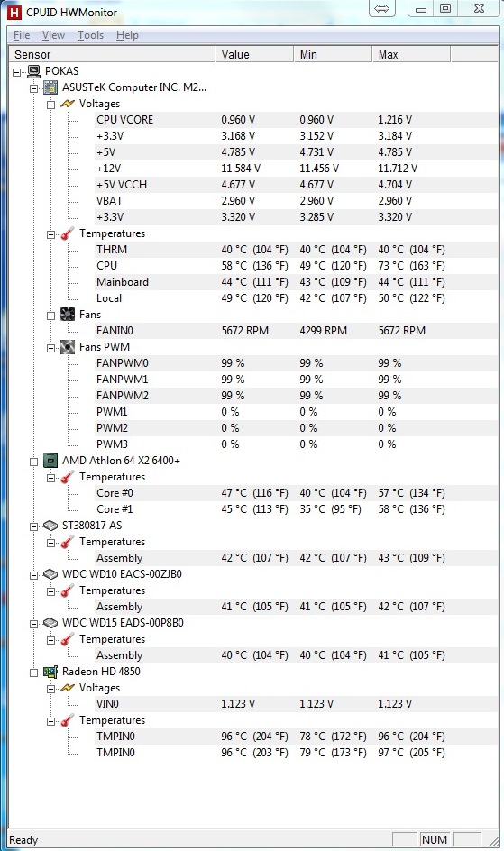The width and height of the screenshot is (504, 851).
Task: Open the File menu
Action: click(22, 35)
